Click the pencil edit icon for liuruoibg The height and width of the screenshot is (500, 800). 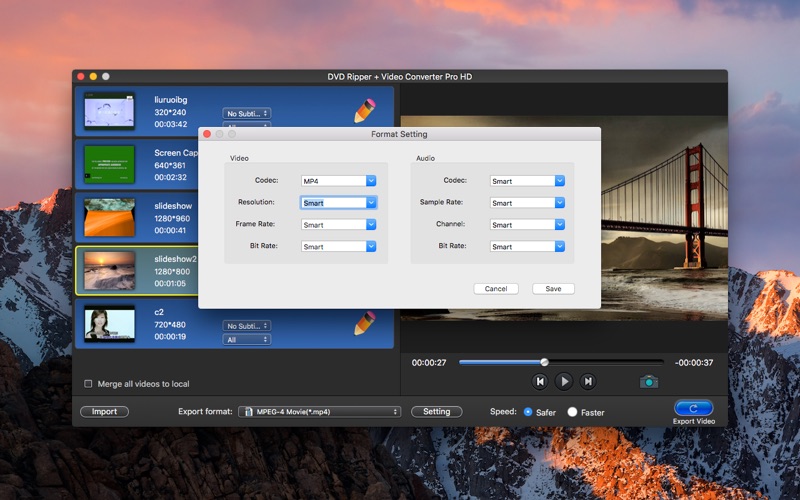click(x=365, y=110)
